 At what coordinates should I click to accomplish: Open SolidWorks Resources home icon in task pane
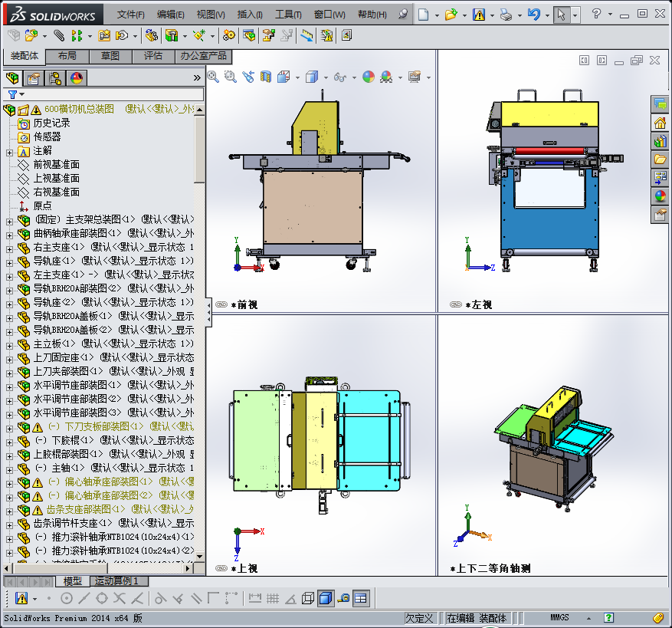(x=660, y=123)
